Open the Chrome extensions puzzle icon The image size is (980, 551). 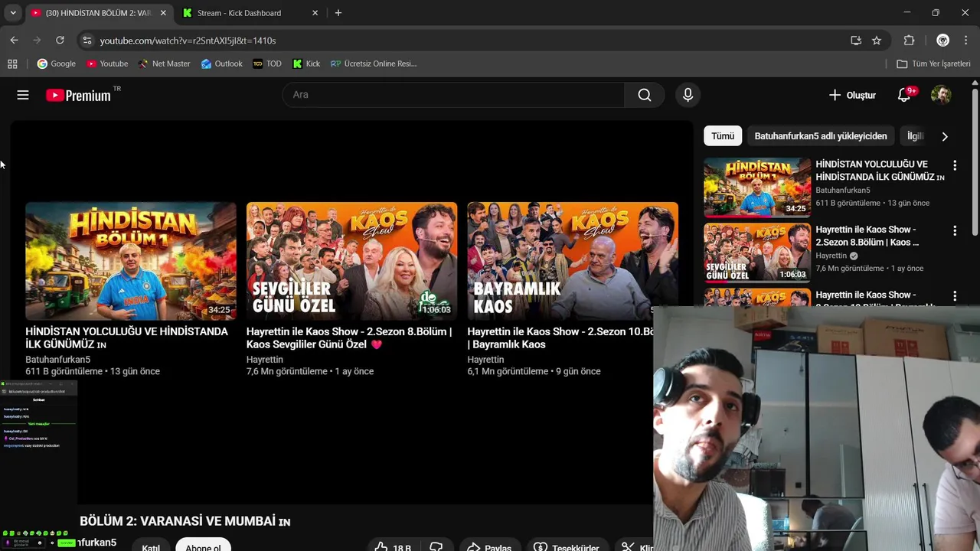(x=909, y=40)
